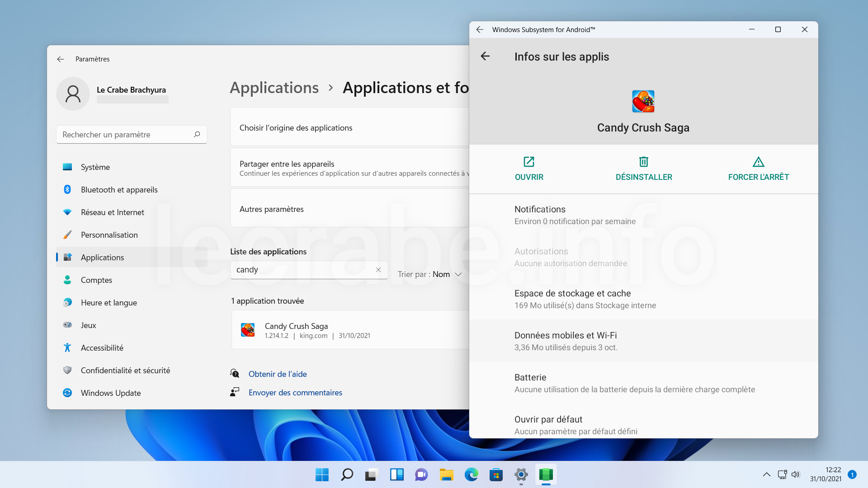Open Confidentialité et sécurité settings
Image resolution: width=868 pixels, height=488 pixels.
(132, 371)
